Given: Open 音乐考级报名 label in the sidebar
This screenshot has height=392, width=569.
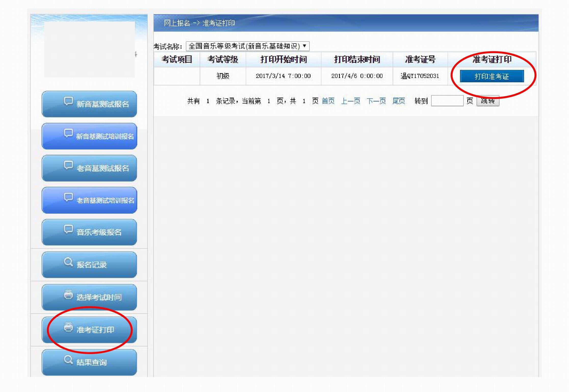Looking at the screenshot, I should [x=99, y=232].
